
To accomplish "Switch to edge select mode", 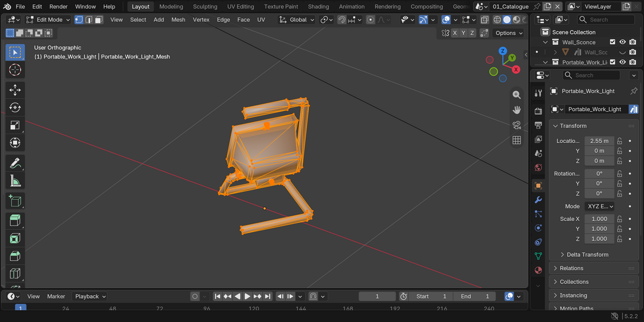I will pyautogui.click(x=89, y=19).
